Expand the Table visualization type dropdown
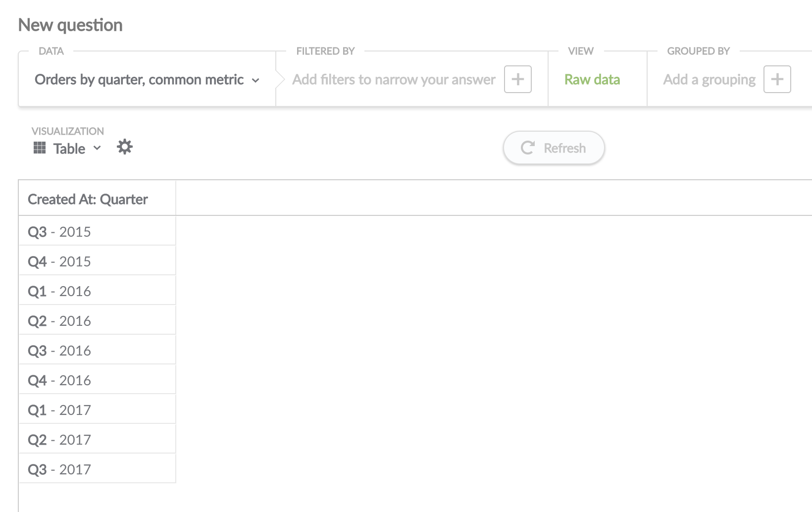This screenshot has width=812, height=512. point(97,148)
